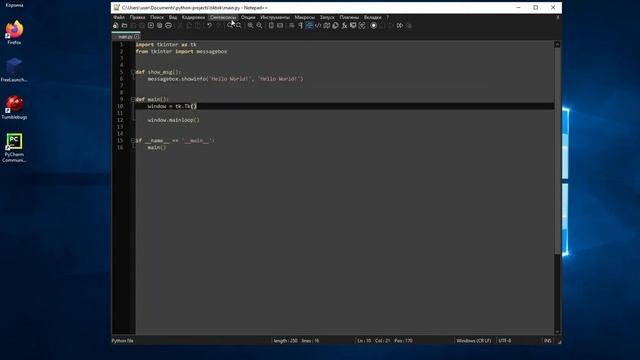Click the UTF-8 encoding status field

pyautogui.click(x=504, y=340)
